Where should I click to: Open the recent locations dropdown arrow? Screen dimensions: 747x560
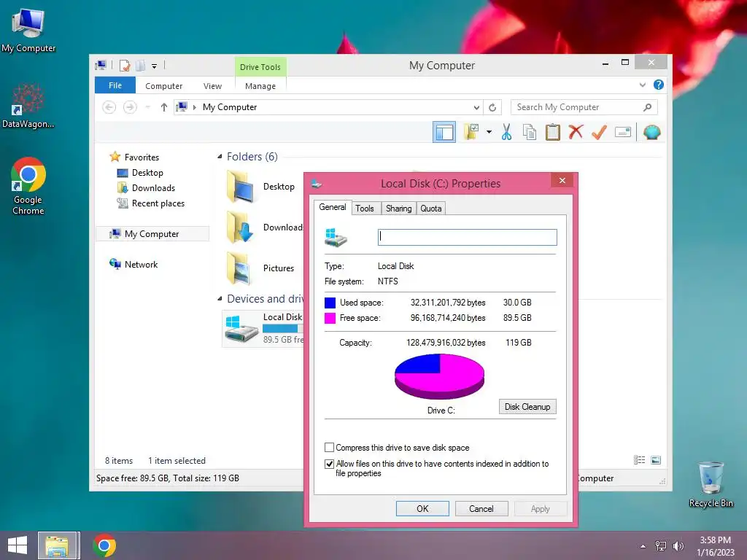147,107
